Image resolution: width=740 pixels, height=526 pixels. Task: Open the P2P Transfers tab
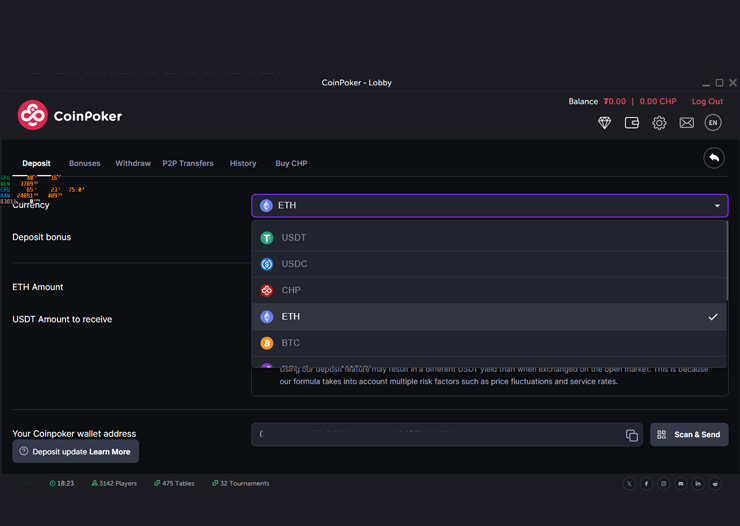click(188, 163)
